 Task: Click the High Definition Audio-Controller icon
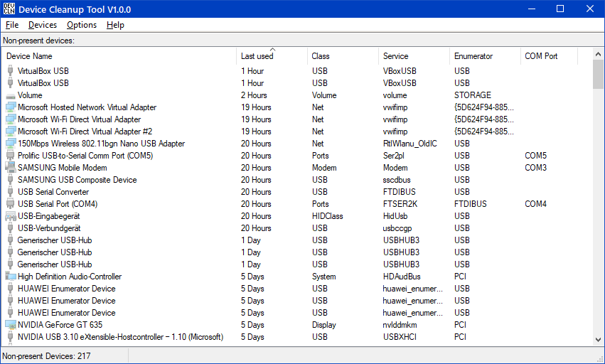click(x=10, y=277)
